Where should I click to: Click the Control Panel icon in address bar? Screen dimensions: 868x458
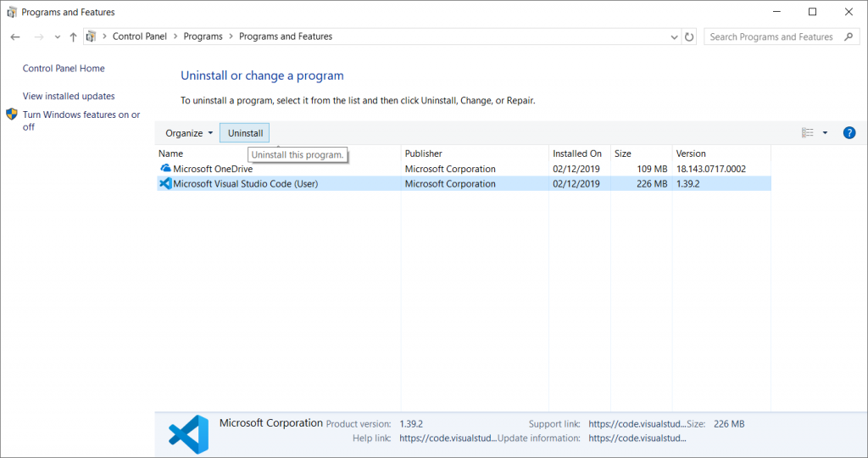[92, 36]
